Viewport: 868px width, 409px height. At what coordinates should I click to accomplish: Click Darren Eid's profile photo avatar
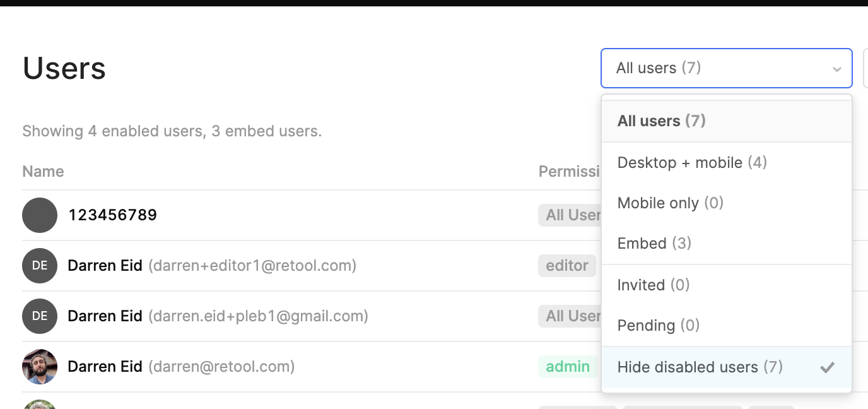40,367
